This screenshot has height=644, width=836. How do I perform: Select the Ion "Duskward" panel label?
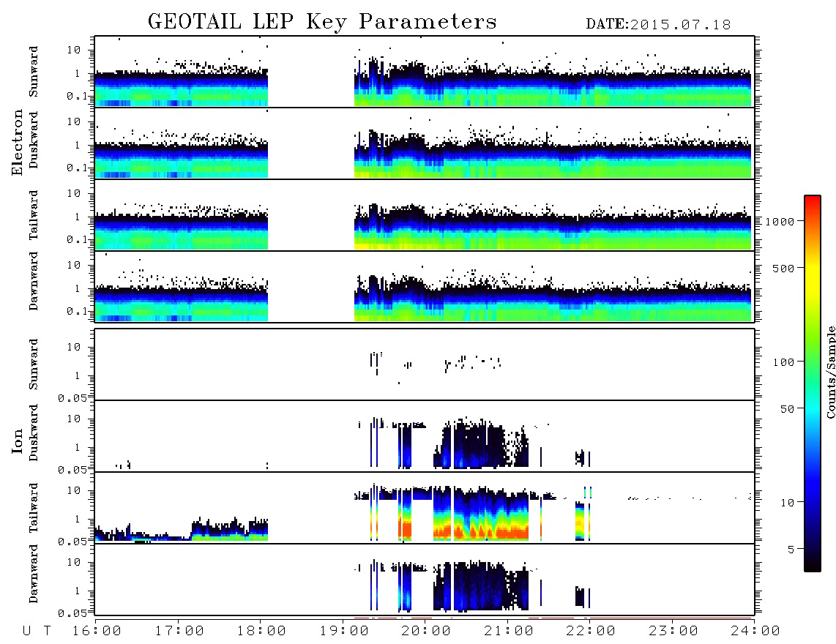(34, 433)
